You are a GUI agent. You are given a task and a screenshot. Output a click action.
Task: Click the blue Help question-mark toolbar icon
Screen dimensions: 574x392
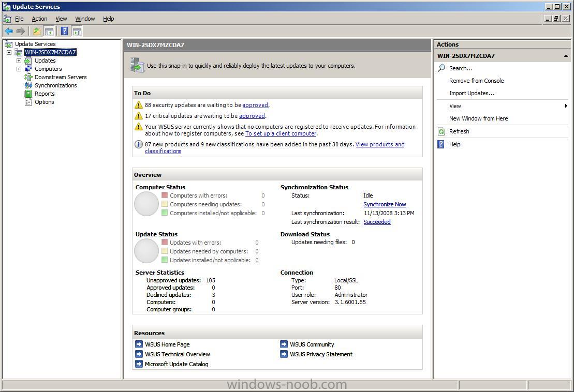point(64,32)
